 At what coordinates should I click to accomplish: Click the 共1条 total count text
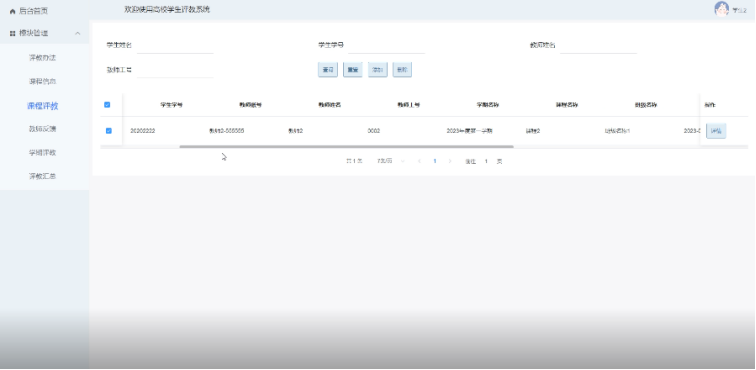click(354, 161)
